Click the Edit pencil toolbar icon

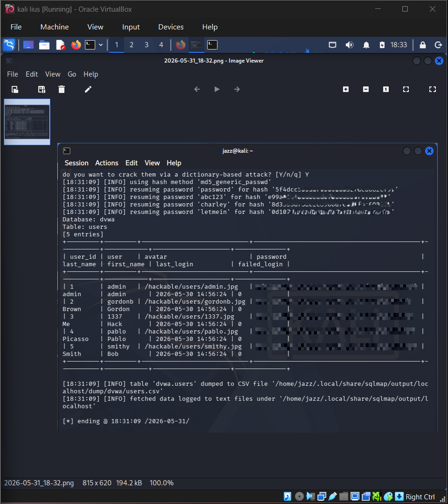coord(88,89)
